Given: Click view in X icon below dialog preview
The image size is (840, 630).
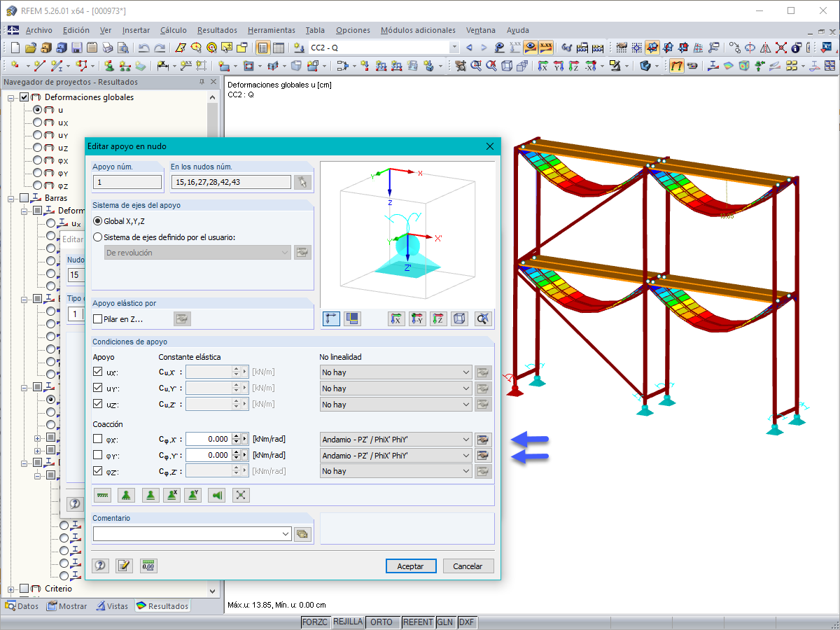Looking at the screenshot, I should (396, 318).
